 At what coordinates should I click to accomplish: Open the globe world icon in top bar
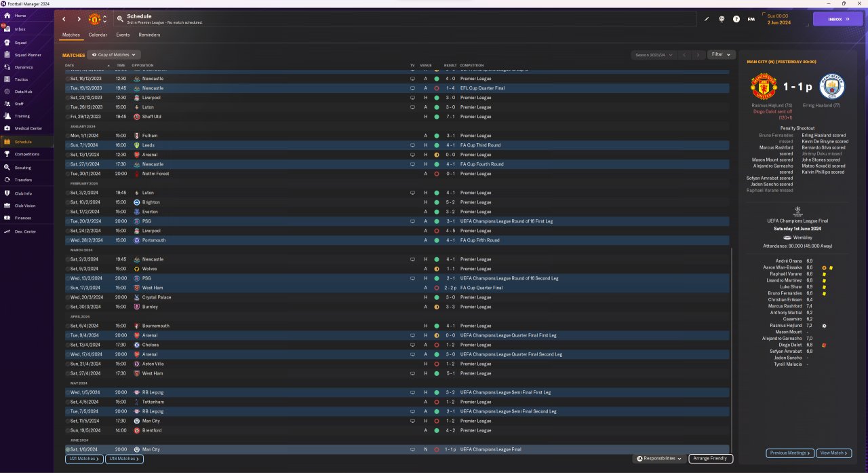pyautogui.click(x=722, y=19)
